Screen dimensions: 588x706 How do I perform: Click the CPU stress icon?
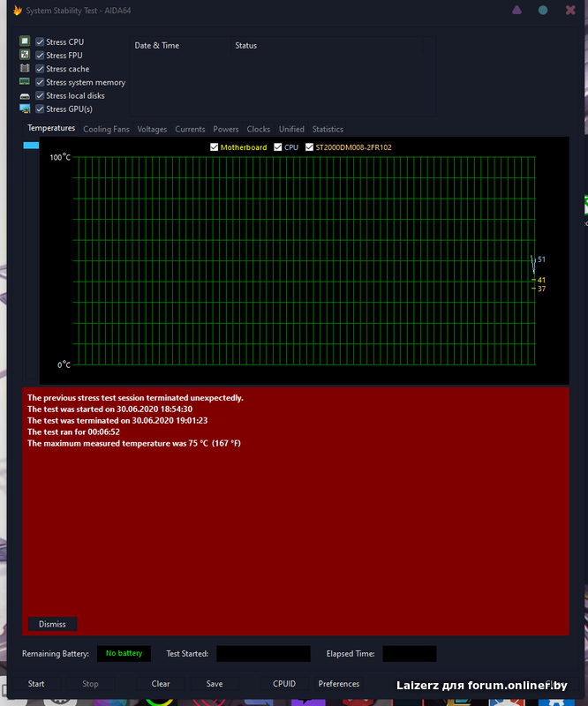pos(25,41)
